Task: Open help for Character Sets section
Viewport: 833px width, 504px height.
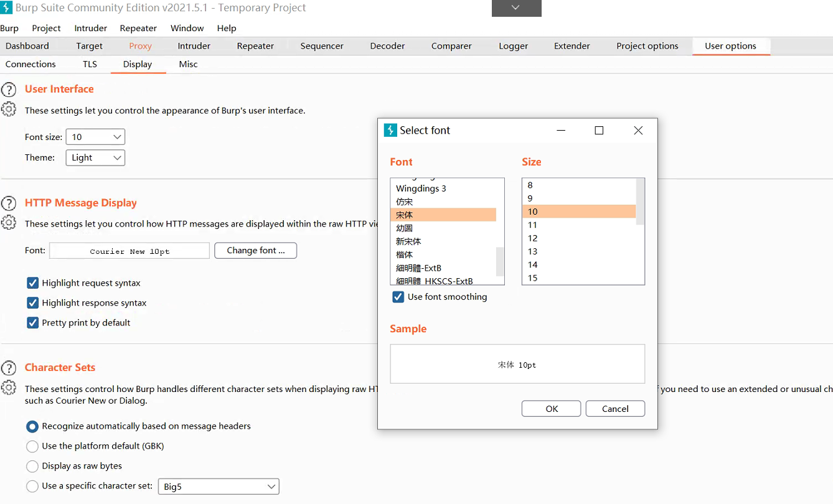Action: [9, 368]
